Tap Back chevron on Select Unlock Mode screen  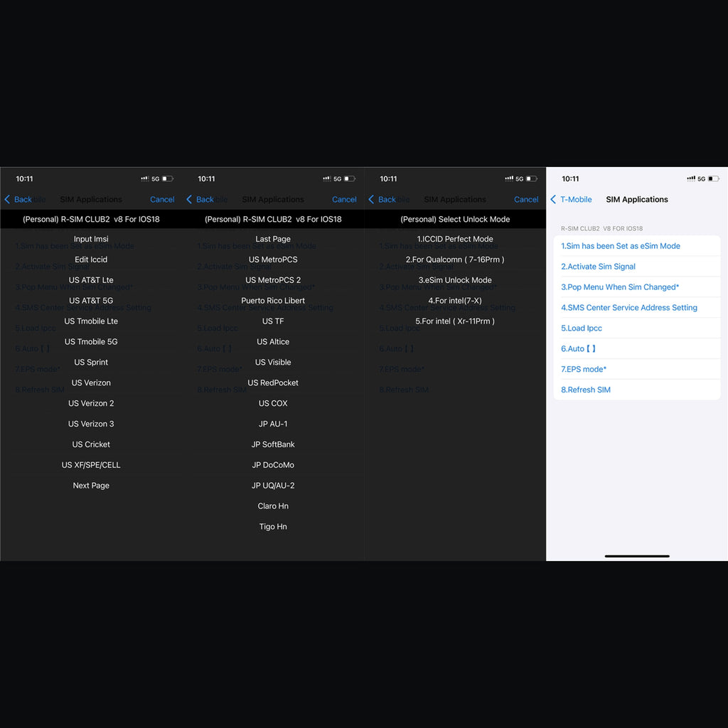pos(372,200)
